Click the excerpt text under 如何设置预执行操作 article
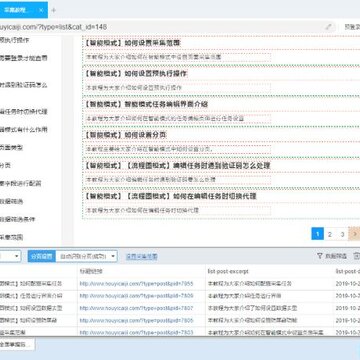Viewport: 360px width, 360px height. tap(134, 88)
